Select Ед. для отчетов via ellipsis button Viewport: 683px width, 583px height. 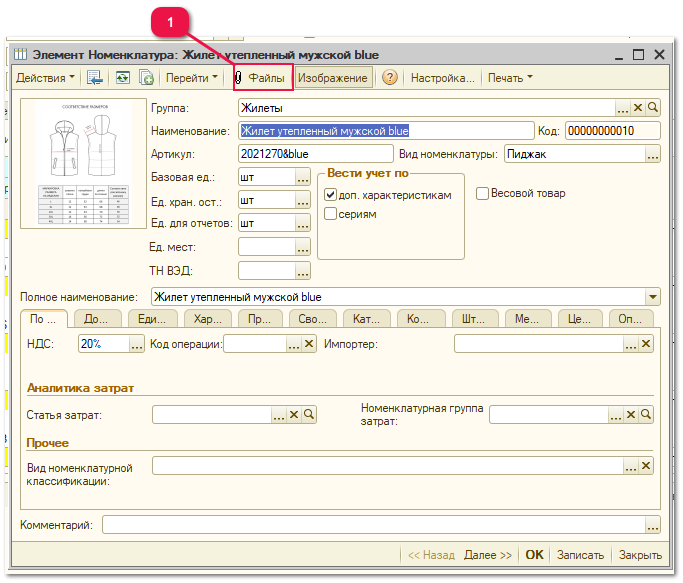(303, 223)
